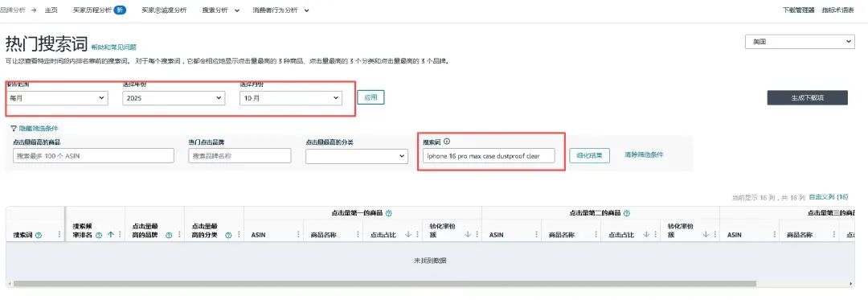
Task: Open column menu dots for 点击量最高的品牌
Action: tap(178, 235)
